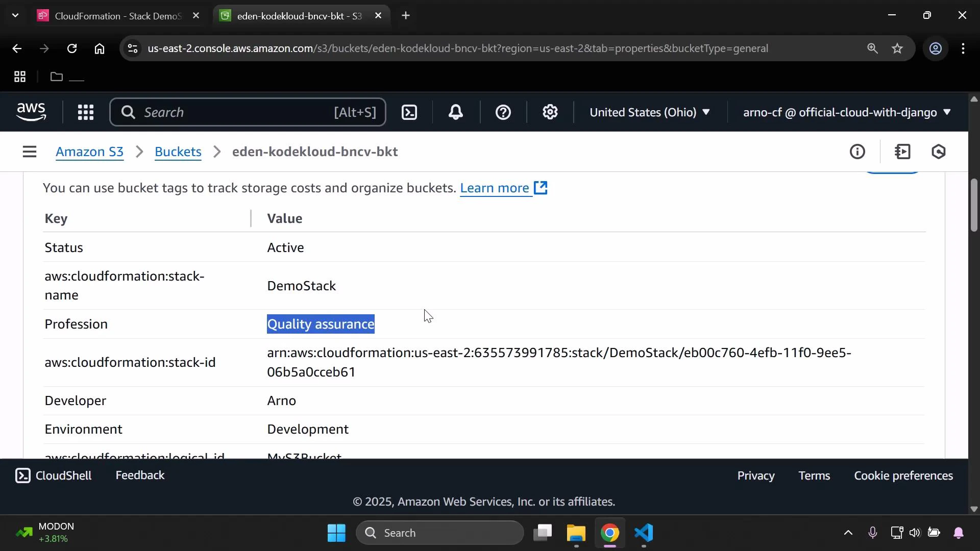
Task: Select the DemoStack tag value
Action: coord(302,286)
